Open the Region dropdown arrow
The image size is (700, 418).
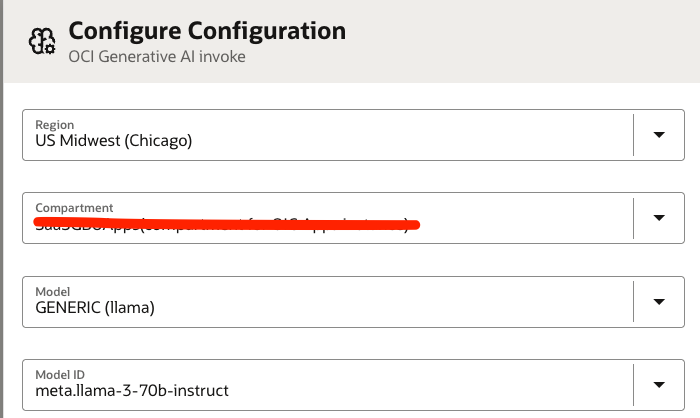click(659, 135)
